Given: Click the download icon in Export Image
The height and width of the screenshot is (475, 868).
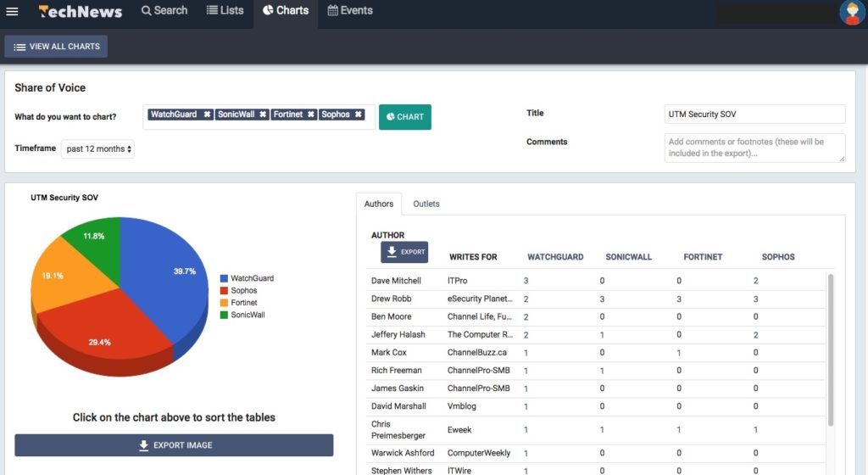Looking at the screenshot, I should click(143, 445).
